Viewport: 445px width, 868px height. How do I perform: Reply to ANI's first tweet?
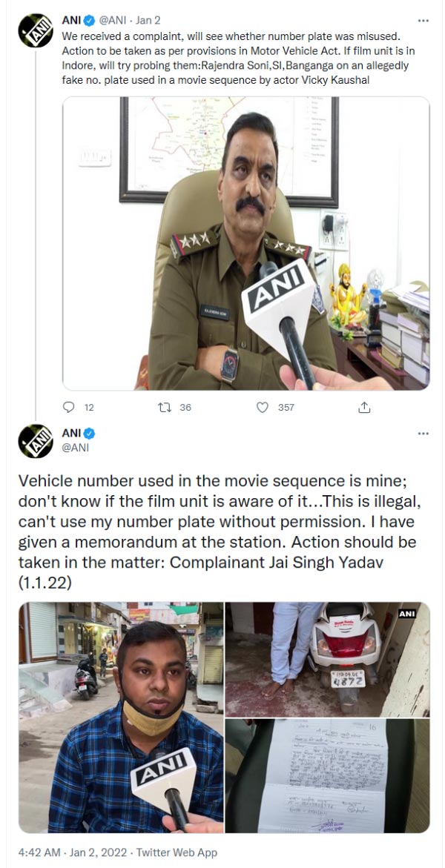click(67, 407)
